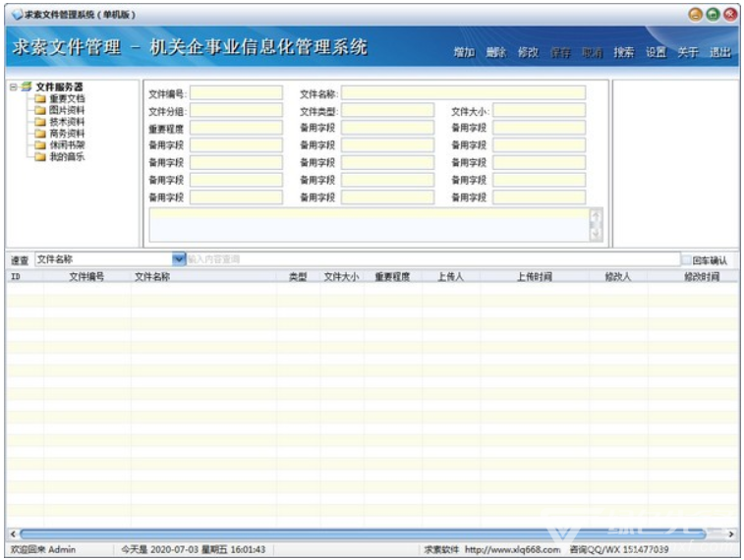Click the http://www.xlq668.com link in status bar
Screen dimensions: 744x560
512,549
